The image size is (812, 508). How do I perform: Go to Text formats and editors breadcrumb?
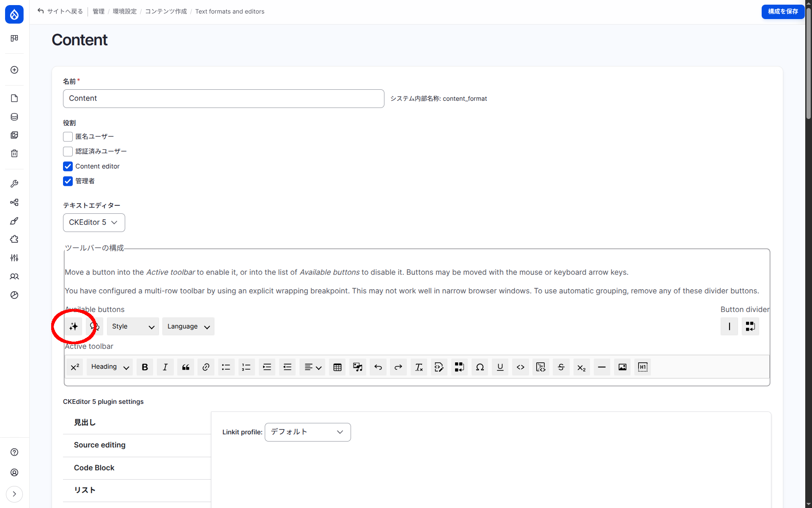pos(230,11)
